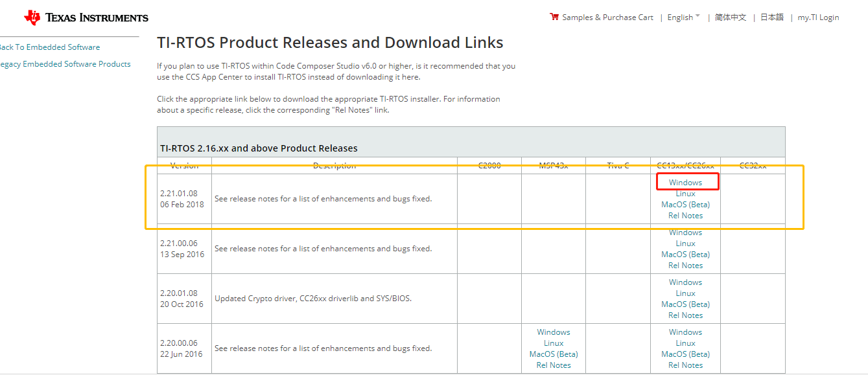The image size is (868, 375).
Task: Open MSP43x Rel Notes for 2.20.00.06
Action: click(x=554, y=365)
